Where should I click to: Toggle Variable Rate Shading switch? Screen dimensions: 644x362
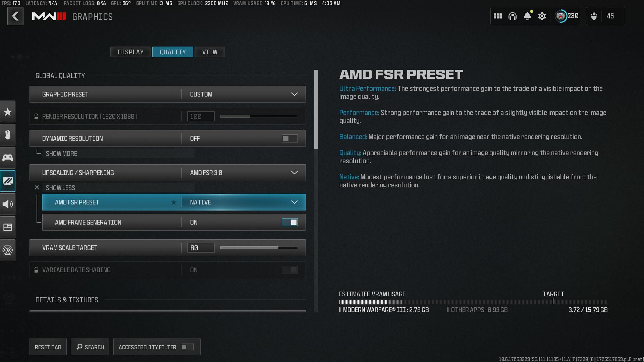pyautogui.click(x=290, y=269)
